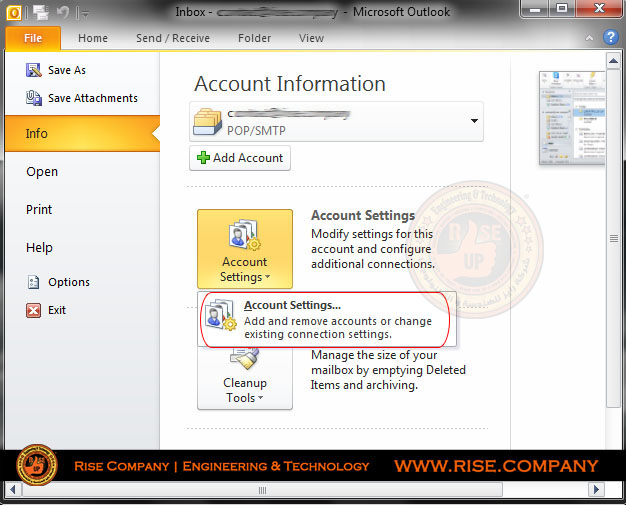This screenshot has height=505, width=626.
Task: Click the horizontal scrollbar left arrow
Action: point(13,489)
